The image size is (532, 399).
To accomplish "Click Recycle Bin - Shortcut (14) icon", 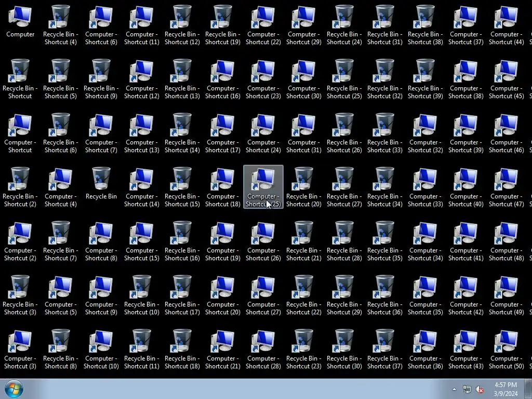I will (x=182, y=132).
